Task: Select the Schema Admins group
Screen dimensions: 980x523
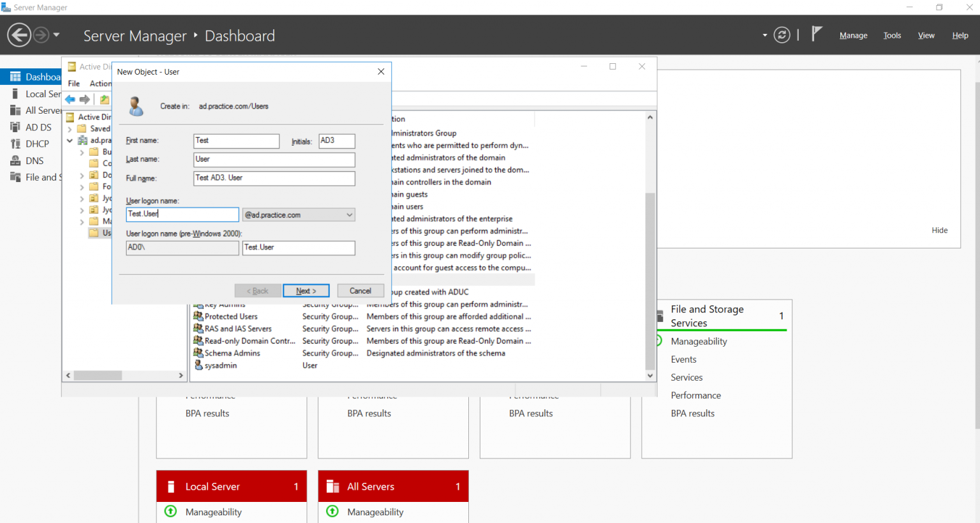Action: point(232,353)
